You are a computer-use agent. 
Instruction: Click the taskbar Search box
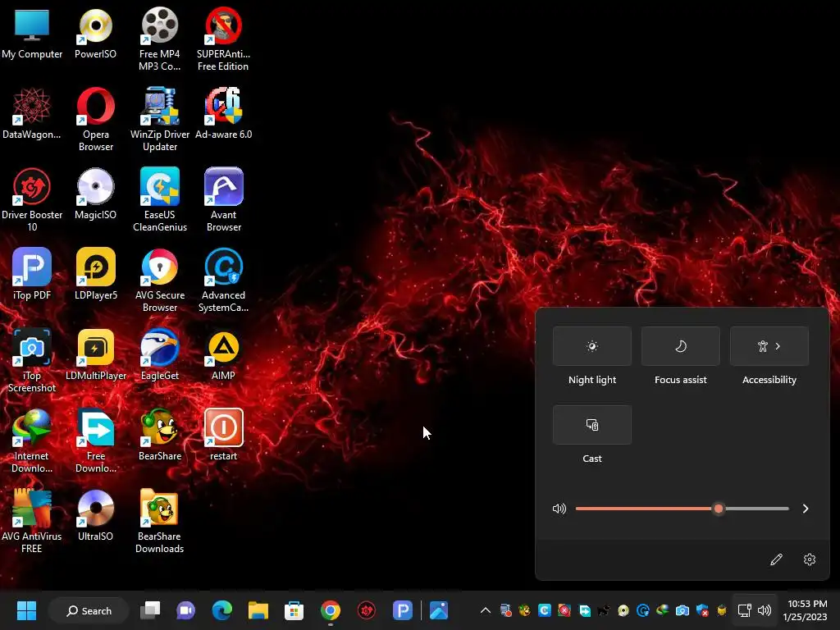(89, 610)
